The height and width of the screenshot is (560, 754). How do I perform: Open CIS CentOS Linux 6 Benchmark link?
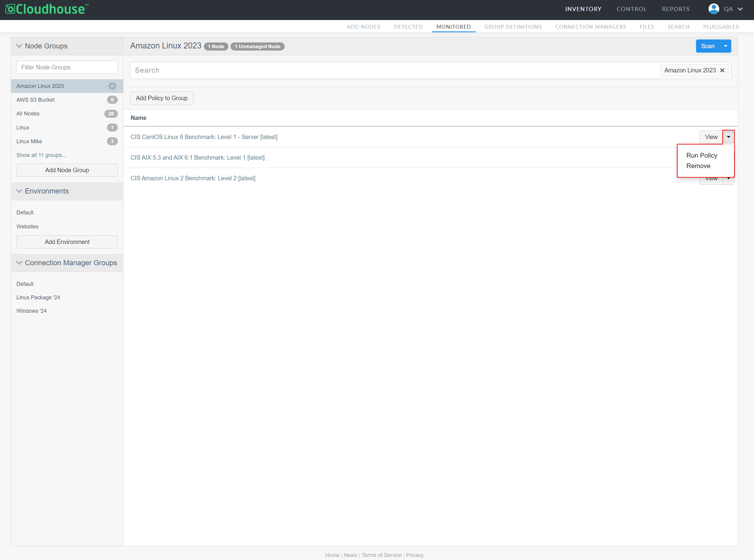pos(204,137)
